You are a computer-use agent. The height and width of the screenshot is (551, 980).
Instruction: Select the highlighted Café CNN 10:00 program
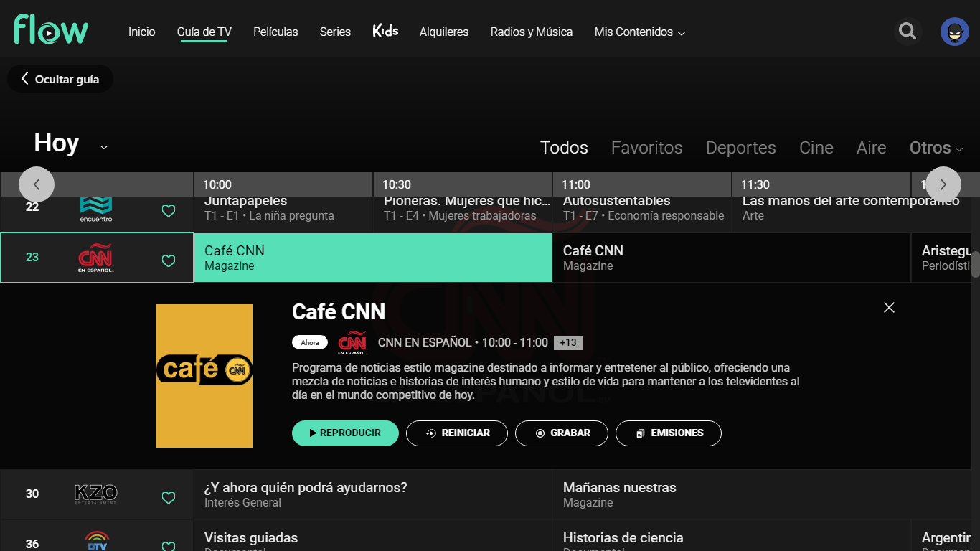click(x=373, y=258)
